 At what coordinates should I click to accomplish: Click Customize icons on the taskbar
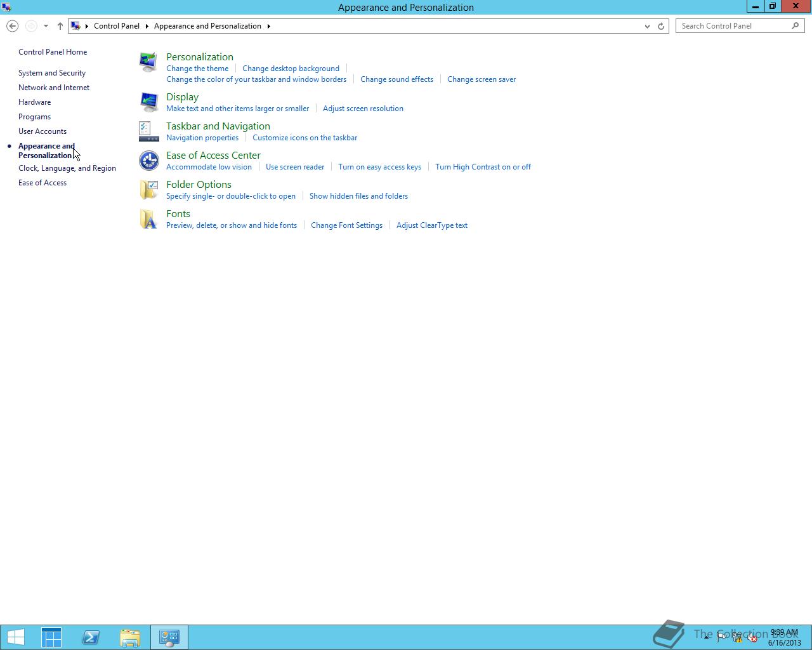(304, 138)
